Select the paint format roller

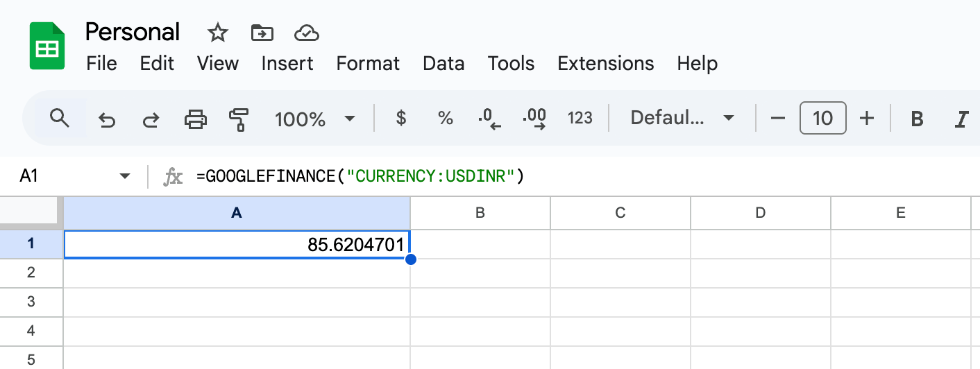239,119
